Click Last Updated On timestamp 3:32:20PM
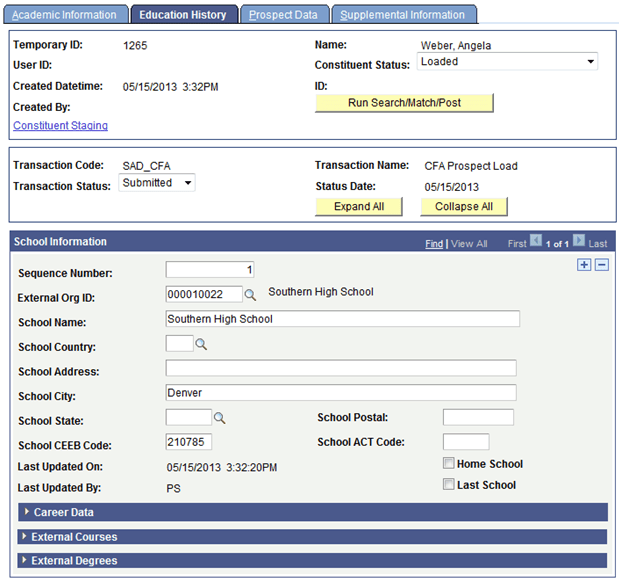 (252, 468)
